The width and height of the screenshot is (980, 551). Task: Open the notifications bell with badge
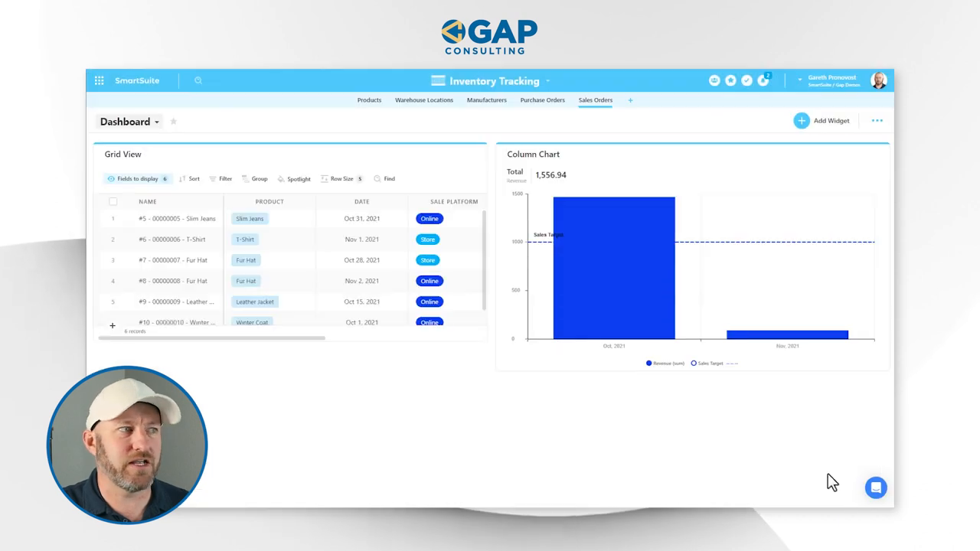(x=763, y=80)
